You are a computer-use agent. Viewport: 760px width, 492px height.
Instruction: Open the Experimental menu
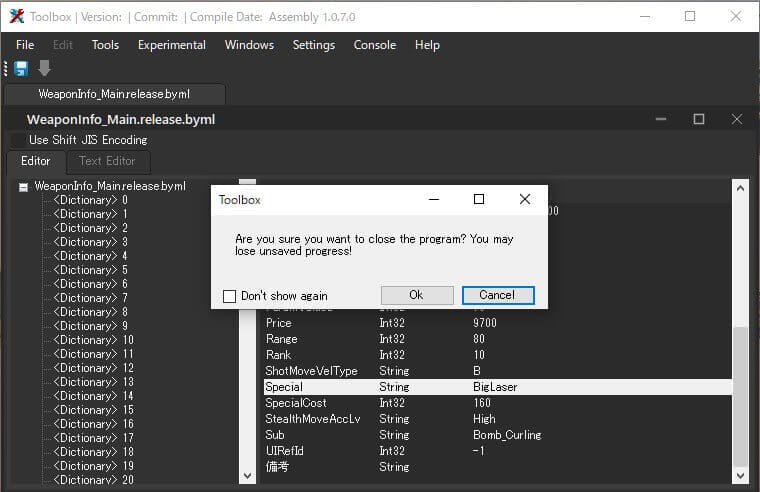[172, 45]
